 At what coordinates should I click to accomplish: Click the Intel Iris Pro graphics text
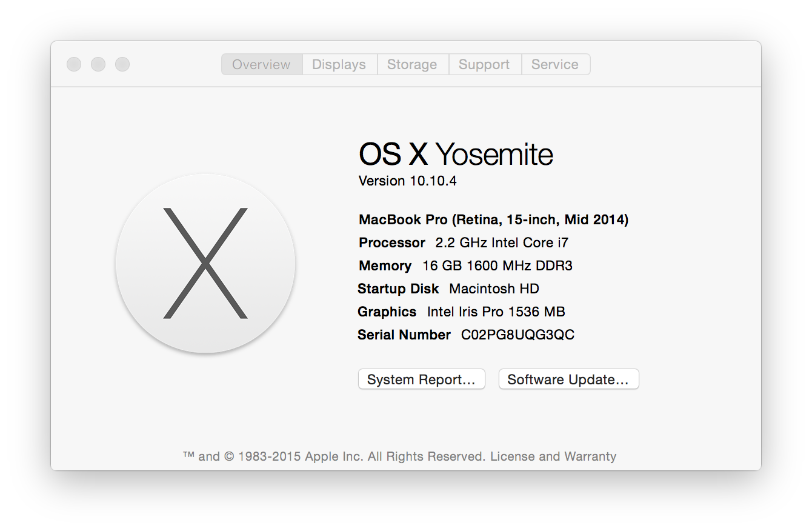pyautogui.click(x=496, y=312)
